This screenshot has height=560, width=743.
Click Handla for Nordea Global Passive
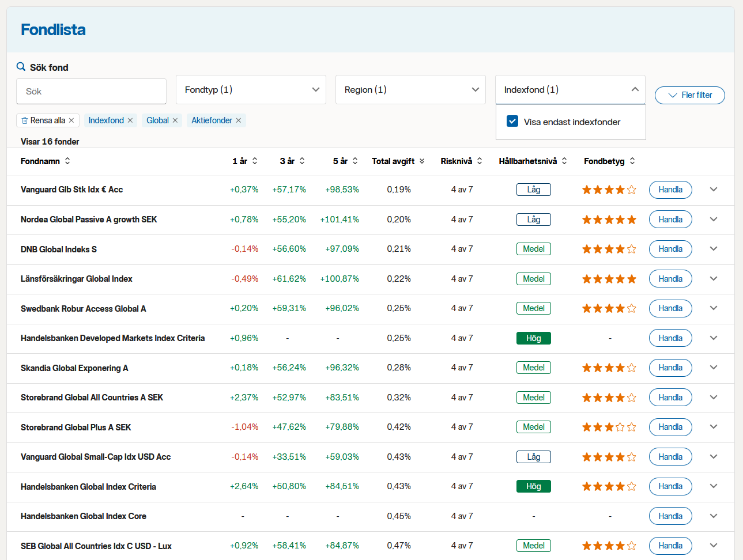(x=670, y=220)
